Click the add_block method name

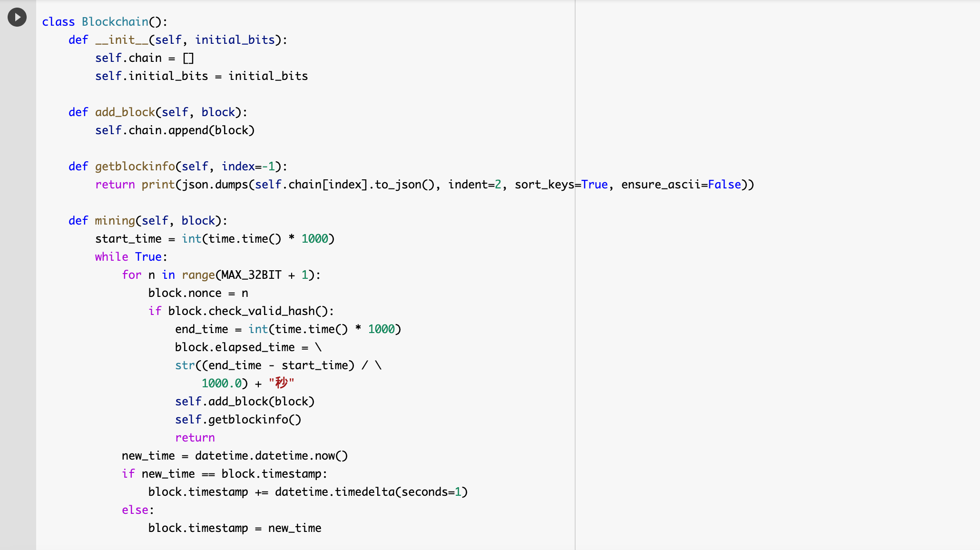point(125,112)
